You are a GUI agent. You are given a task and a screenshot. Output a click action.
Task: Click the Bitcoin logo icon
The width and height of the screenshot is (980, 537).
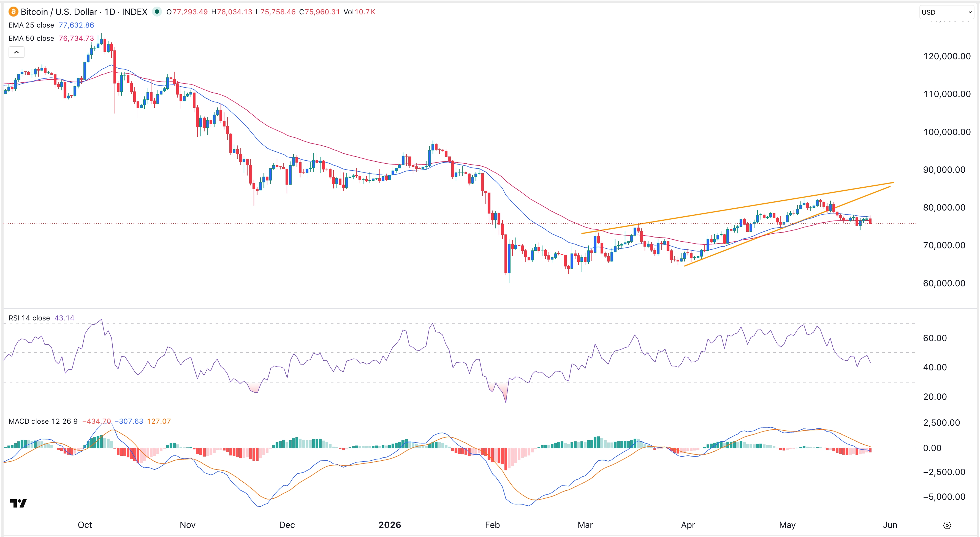point(13,12)
